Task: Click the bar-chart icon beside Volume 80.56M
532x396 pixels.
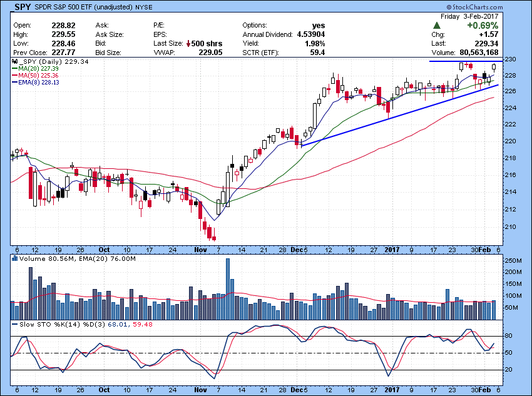Action: tap(14, 259)
